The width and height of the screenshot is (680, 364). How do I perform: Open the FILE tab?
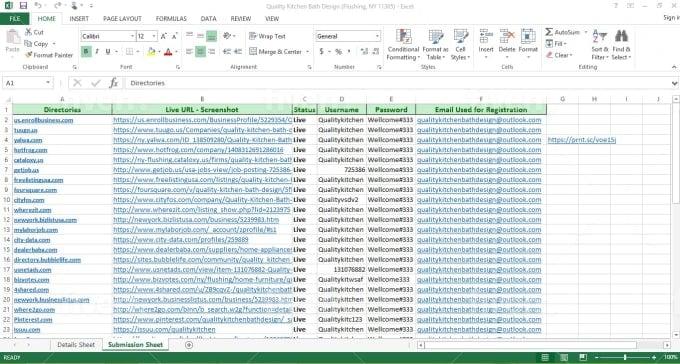coord(14,19)
